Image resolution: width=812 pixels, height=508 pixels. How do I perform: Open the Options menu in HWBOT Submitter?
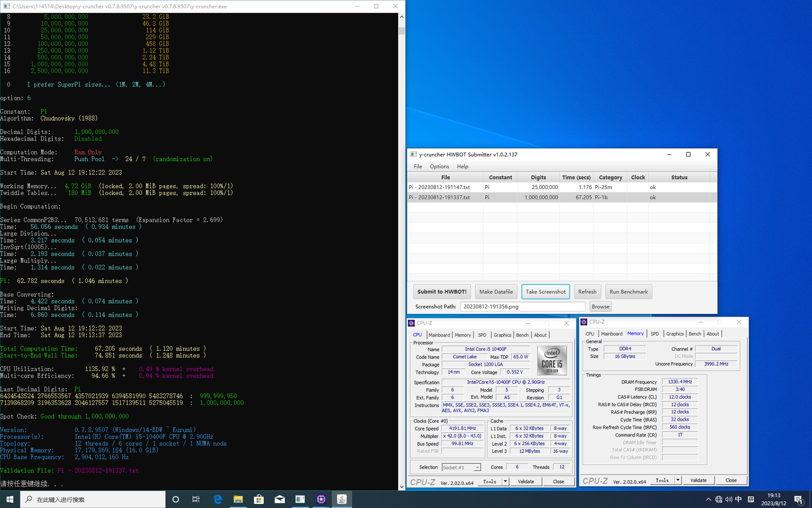tap(439, 167)
